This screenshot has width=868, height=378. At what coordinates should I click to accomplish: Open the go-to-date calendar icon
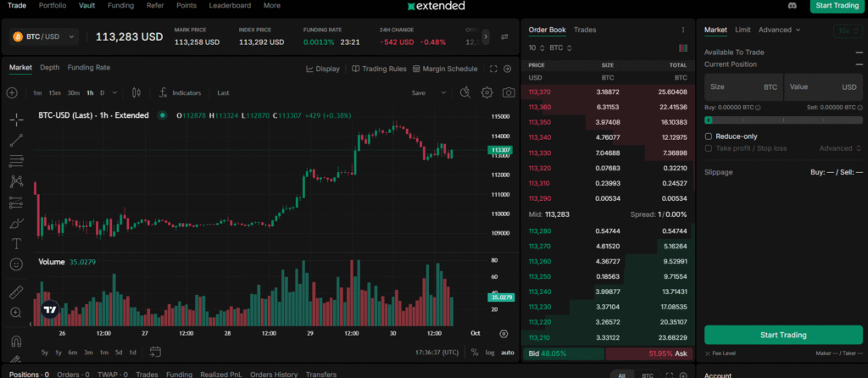pos(155,352)
